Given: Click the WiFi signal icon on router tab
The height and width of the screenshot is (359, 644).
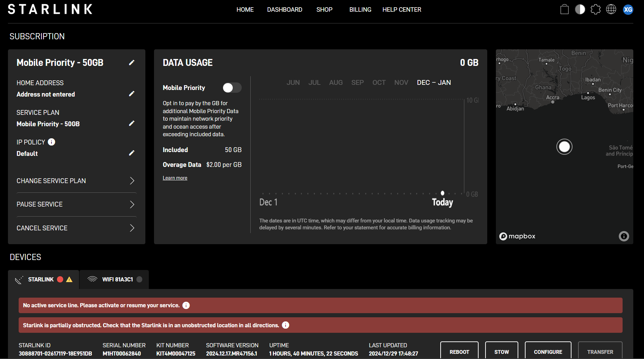Looking at the screenshot, I should [x=92, y=279].
